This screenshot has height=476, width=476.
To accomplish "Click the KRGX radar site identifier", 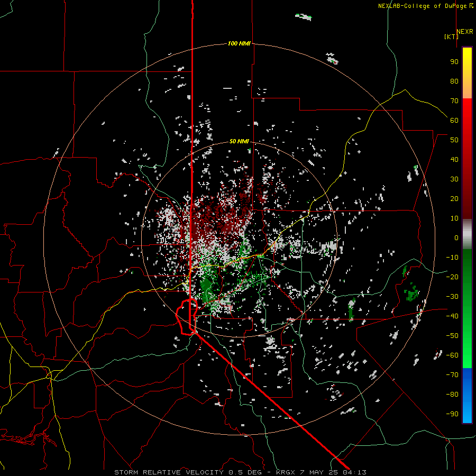I will (286, 472).
